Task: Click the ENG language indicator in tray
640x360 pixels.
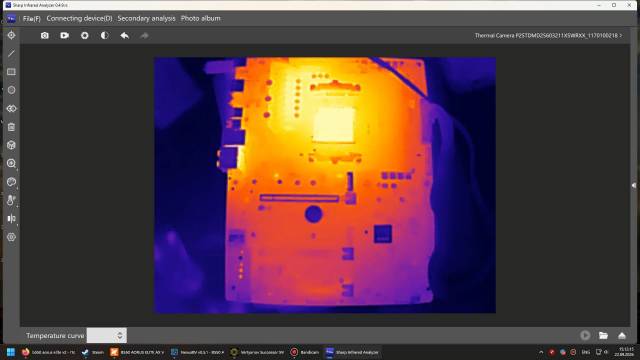Action: coord(586,352)
